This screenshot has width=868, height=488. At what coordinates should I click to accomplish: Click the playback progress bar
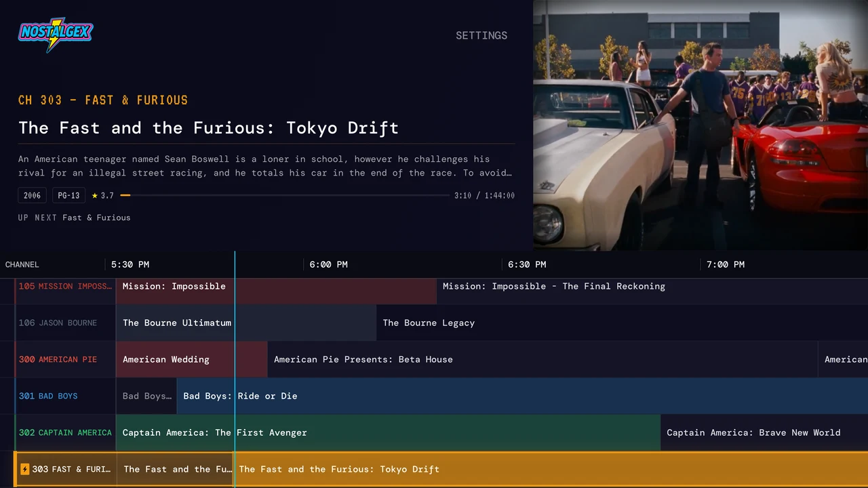click(285, 195)
